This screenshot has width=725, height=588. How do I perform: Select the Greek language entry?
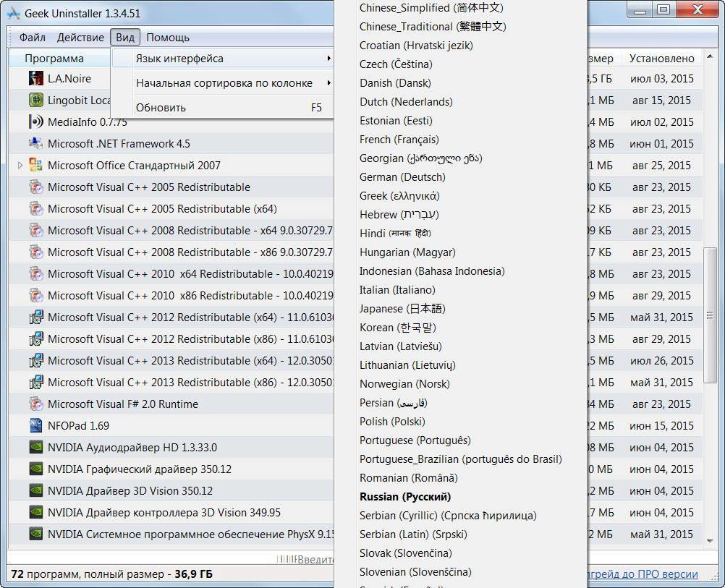[x=399, y=196]
